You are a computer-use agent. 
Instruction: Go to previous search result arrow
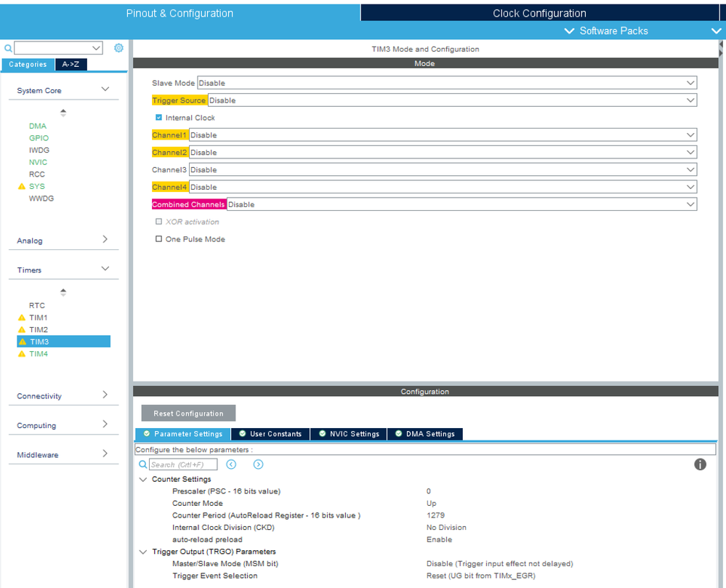click(x=231, y=464)
